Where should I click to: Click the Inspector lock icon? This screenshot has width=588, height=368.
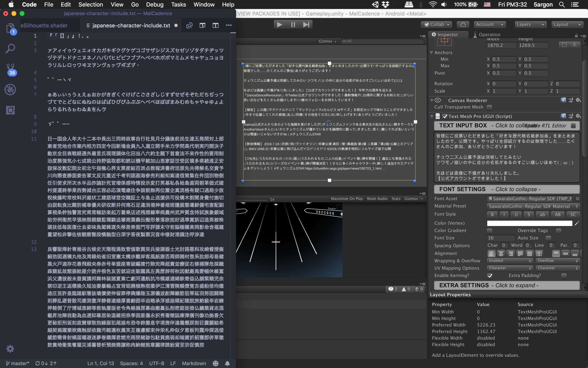576,36
